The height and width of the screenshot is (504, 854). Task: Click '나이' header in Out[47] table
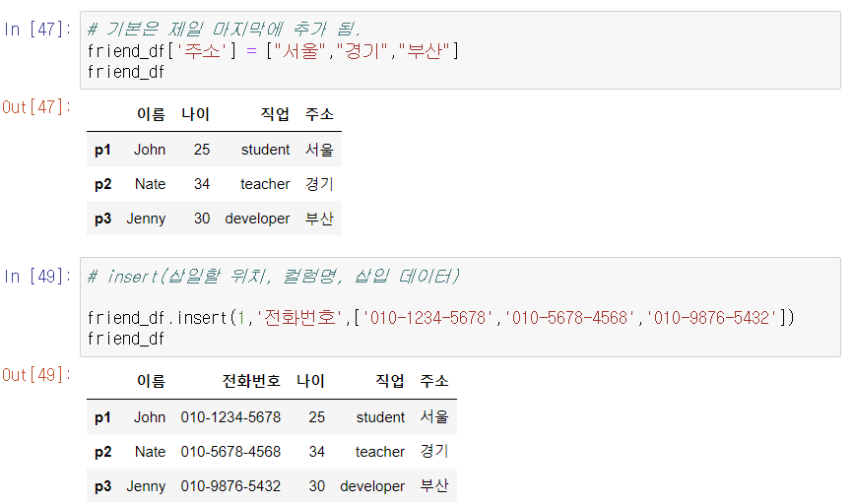(x=196, y=114)
